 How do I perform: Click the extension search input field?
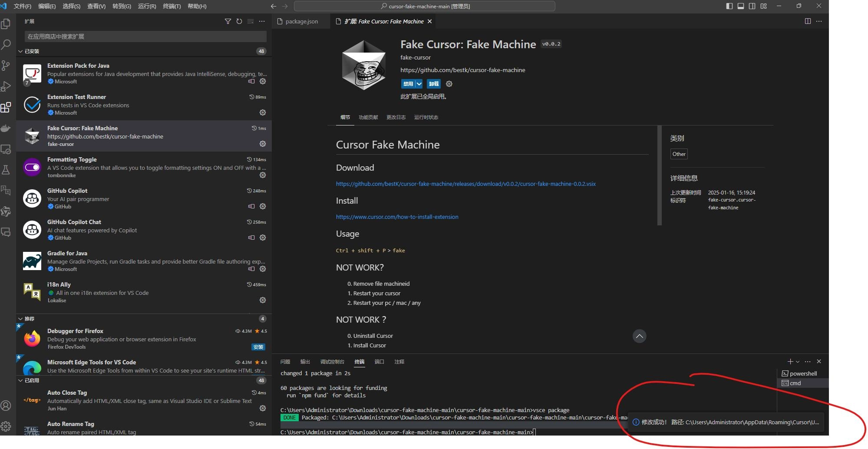145,36
